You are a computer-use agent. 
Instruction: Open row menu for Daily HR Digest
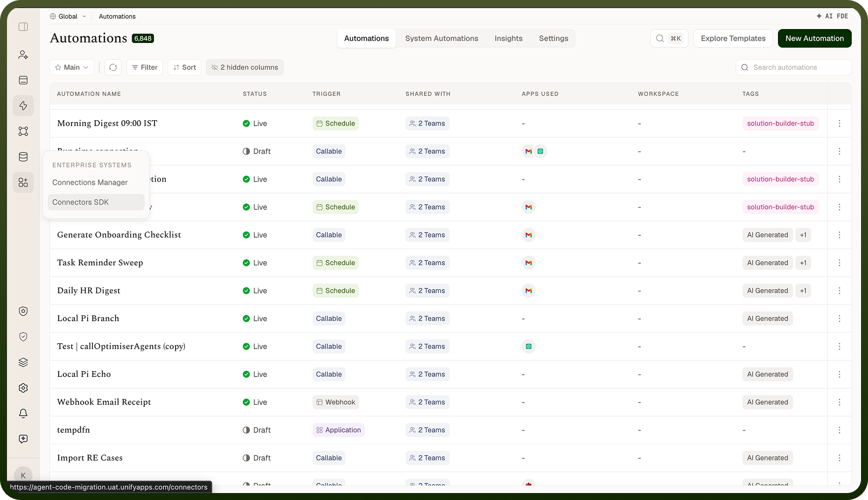click(840, 291)
